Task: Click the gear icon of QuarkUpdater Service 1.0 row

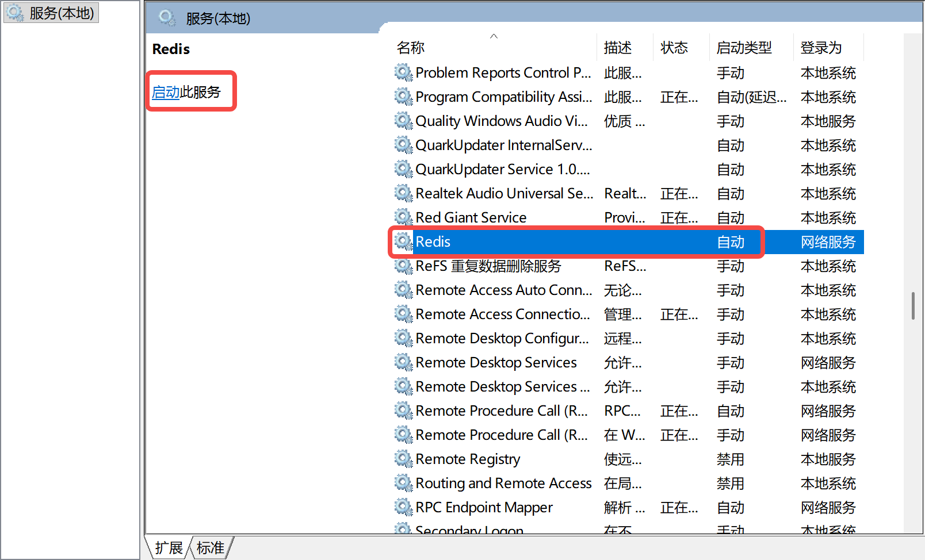Action: (x=403, y=170)
